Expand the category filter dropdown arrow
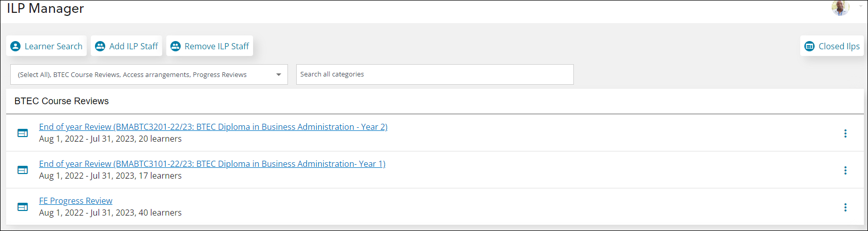 [279, 75]
